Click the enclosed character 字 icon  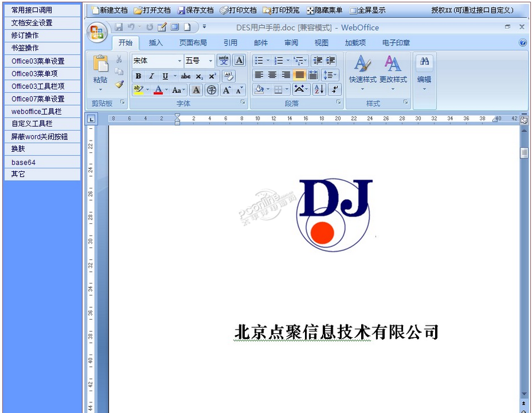click(212, 90)
